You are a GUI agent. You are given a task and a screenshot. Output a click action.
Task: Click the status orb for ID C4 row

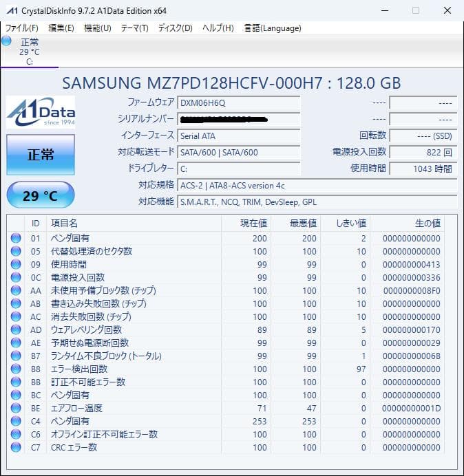(x=16, y=421)
